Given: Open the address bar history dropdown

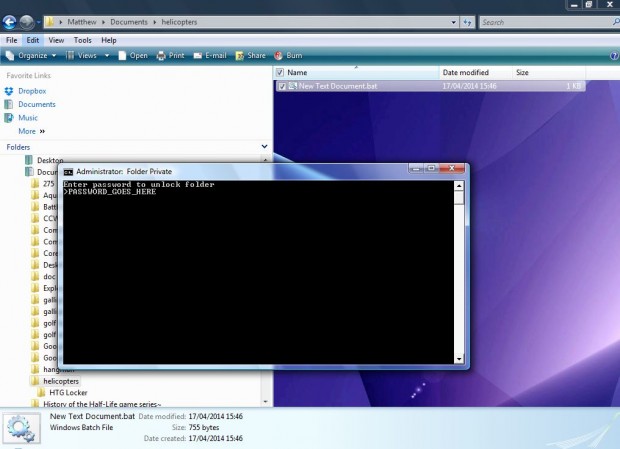Looking at the screenshot, I should click(x=454, y=23).
